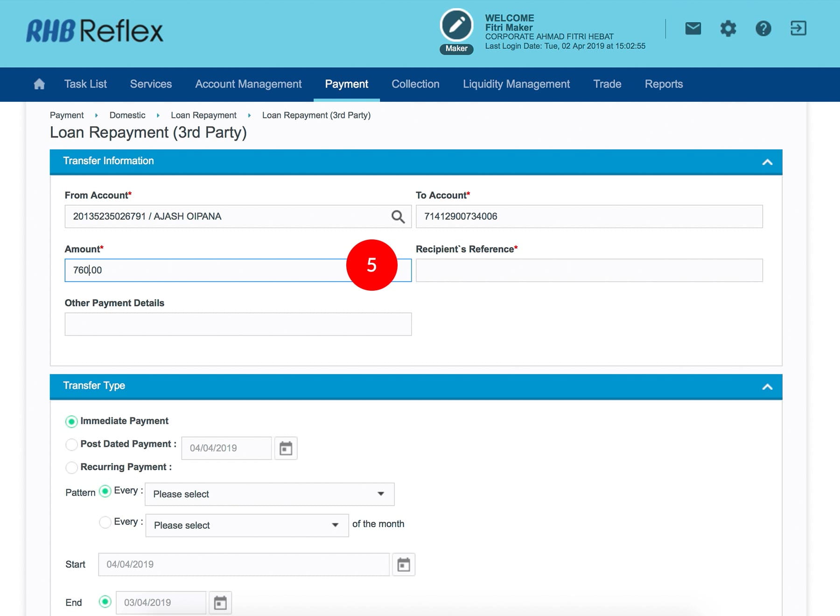This screenshot has width=840, height=616.
Task: Go to home via house icon
Action: coord(39,84)
